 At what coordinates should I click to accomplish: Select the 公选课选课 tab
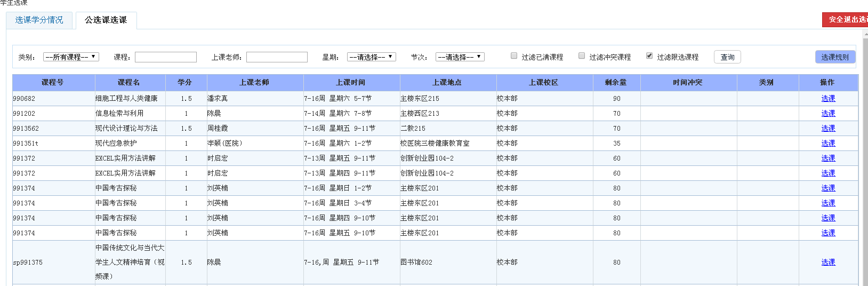[106, 20]
